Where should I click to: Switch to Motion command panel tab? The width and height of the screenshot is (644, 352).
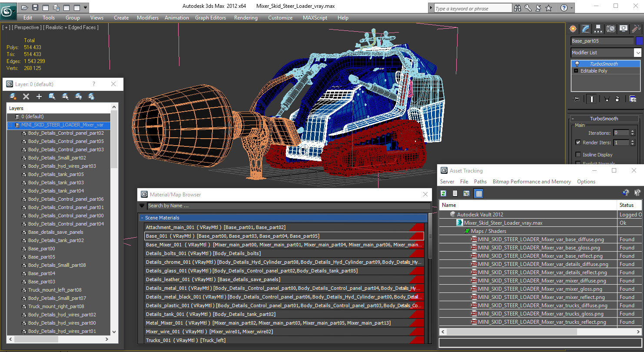click(x=611, y=29)
